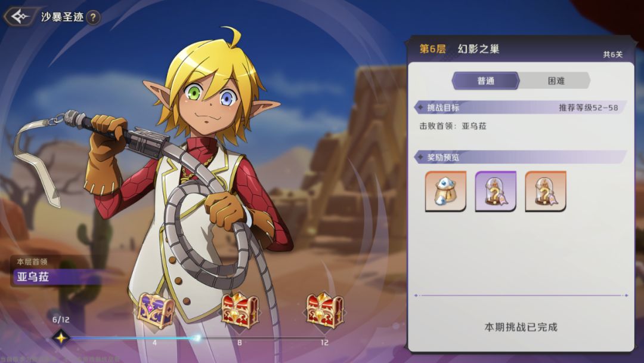Select the 普通 difficulty tab
This screenshot has height=363, width=644.
485,81
